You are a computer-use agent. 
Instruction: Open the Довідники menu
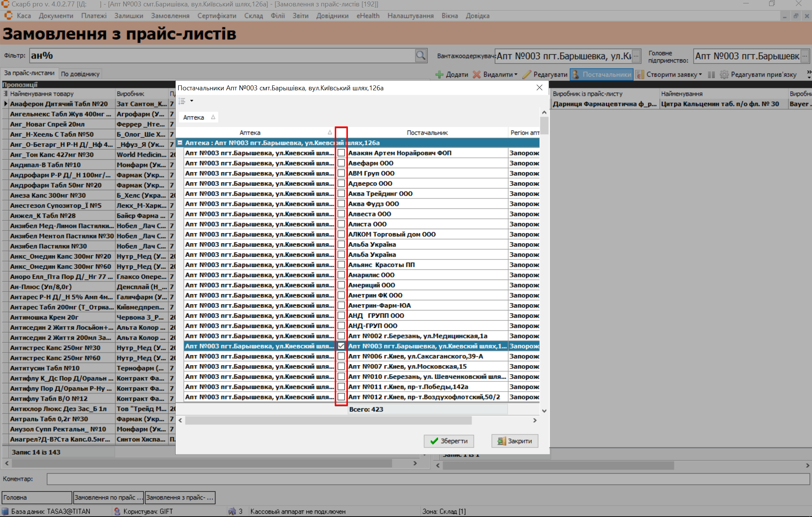point(332,16)
